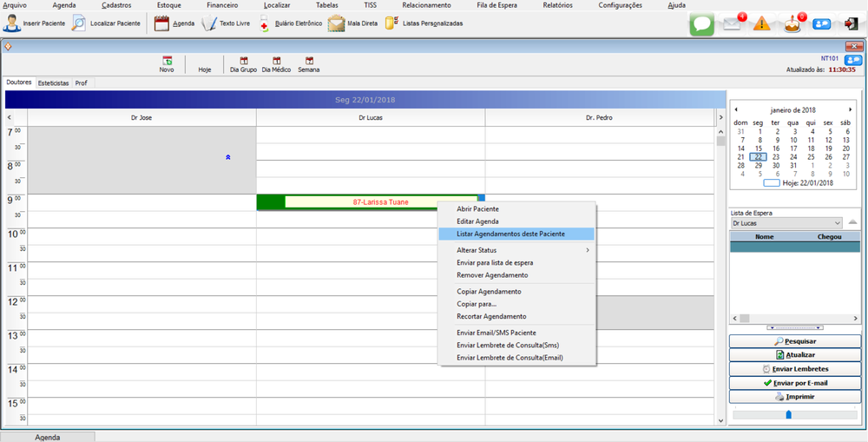Open the warning alert triangle icon
Viewport: 868px width, 442px height.
point(761,23)
